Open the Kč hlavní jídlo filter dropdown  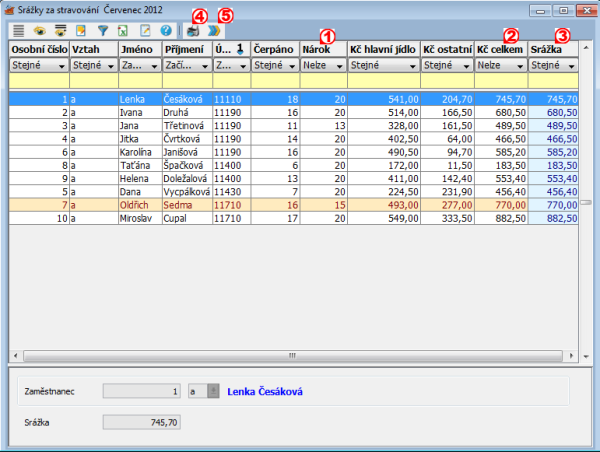tap(412, 65)
